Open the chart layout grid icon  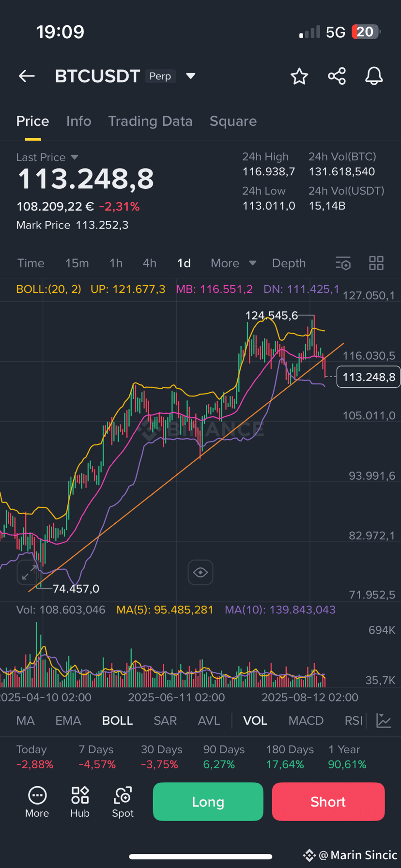point(376,263)
